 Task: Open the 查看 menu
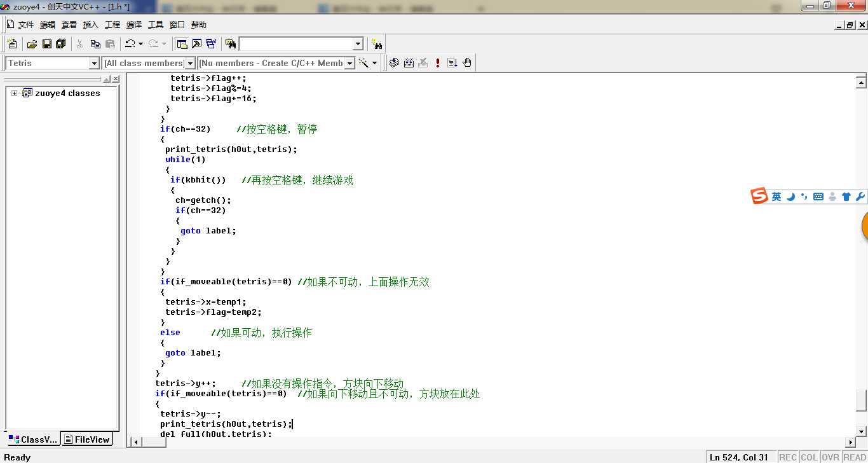(69, 24)
